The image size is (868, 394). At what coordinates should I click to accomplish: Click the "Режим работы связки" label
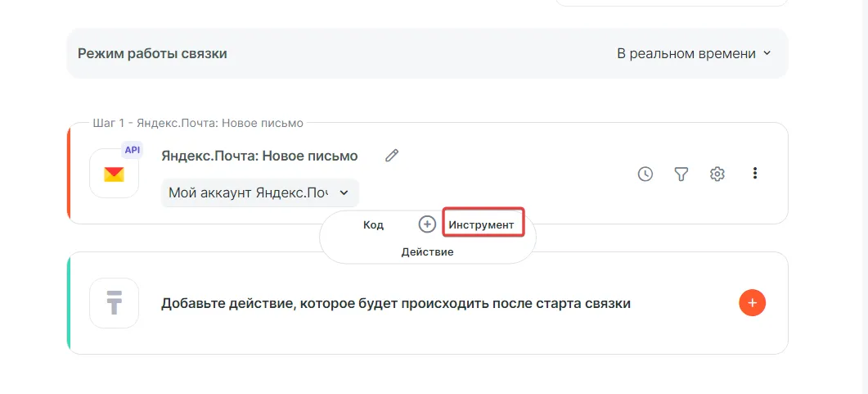pos(152,53)
